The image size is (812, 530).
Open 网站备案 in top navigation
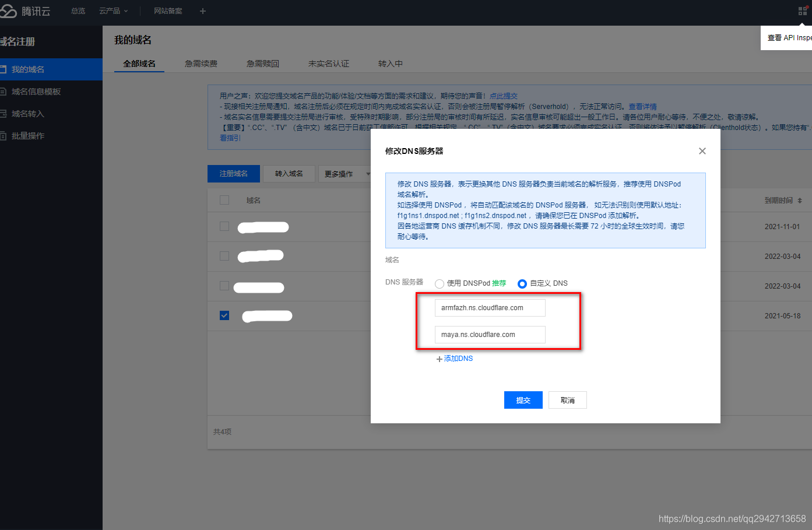168,11
